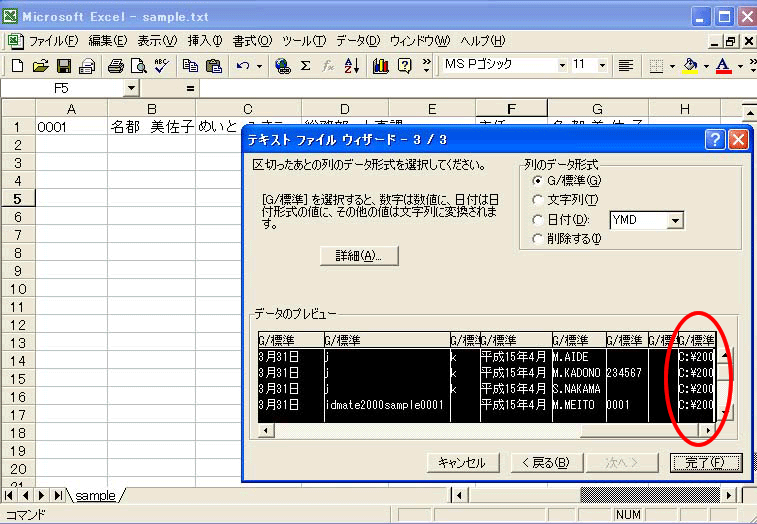This screenshot has width=757, height=524.
Task: Click cell A1 containing 0001
Action: pos(71,127)
